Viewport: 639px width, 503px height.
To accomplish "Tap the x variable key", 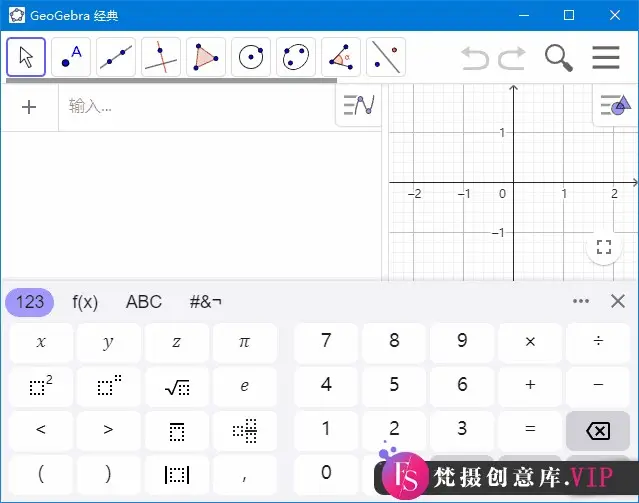I will 41,342.
